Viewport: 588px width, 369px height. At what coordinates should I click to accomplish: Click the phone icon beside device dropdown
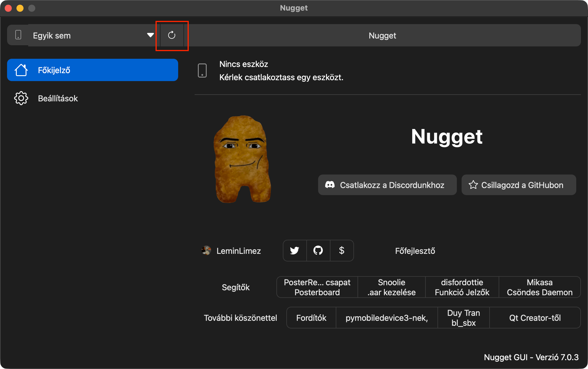pos(18,35)
